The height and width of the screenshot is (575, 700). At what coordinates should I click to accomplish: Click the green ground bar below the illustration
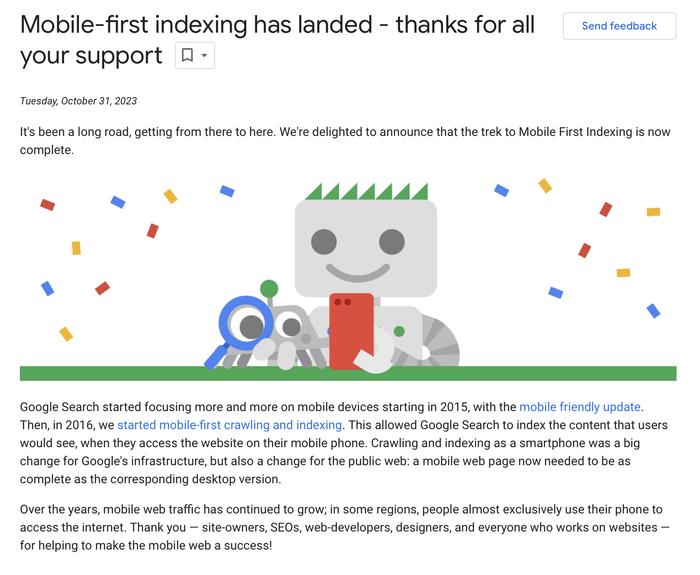click(x=348, y=373)
